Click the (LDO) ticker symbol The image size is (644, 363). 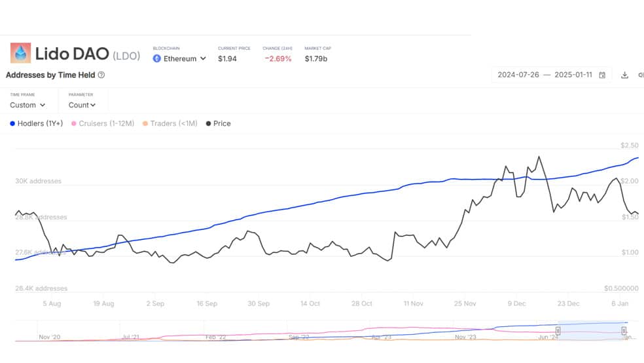126,56
